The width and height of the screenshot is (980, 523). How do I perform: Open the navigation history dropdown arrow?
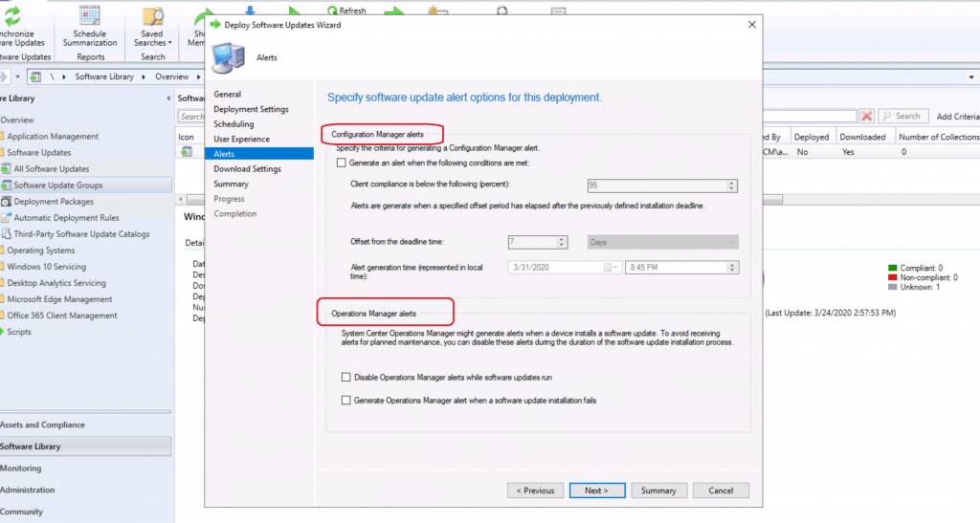point(17,76)
